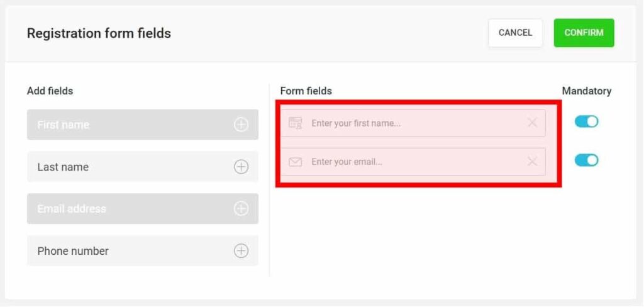This screenshot has width=644, height=307.
Task: Click the plus icon on Email address
Action: click(x=241, y=209)
